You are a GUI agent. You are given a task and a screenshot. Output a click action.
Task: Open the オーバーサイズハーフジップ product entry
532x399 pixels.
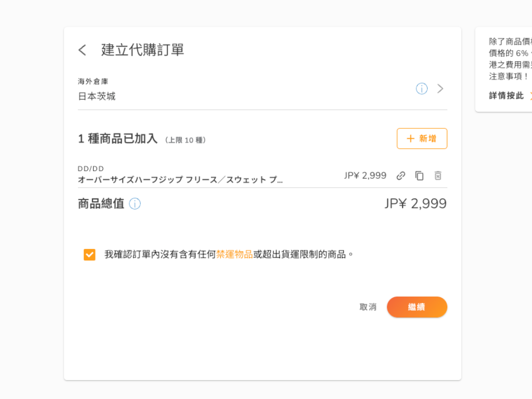180,180
